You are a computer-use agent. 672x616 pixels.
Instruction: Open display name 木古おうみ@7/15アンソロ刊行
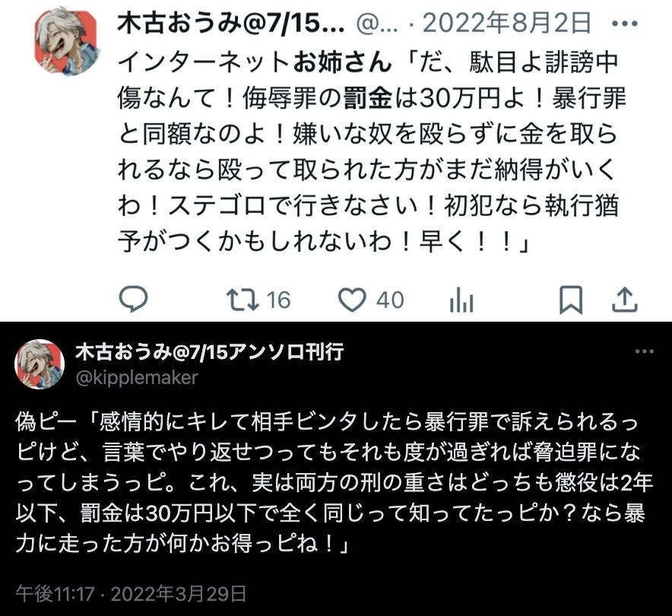(210, 352)
